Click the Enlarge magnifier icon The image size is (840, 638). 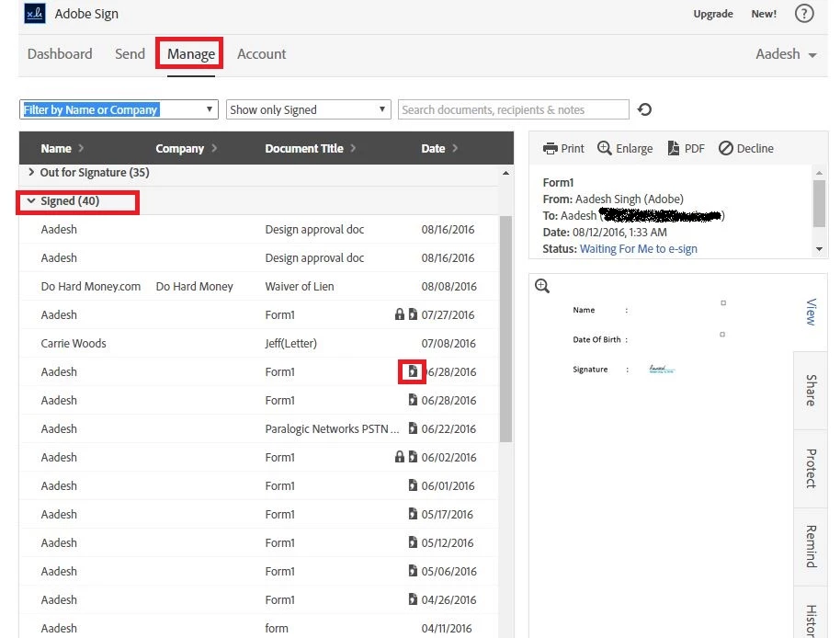click(x=605, y=148)
